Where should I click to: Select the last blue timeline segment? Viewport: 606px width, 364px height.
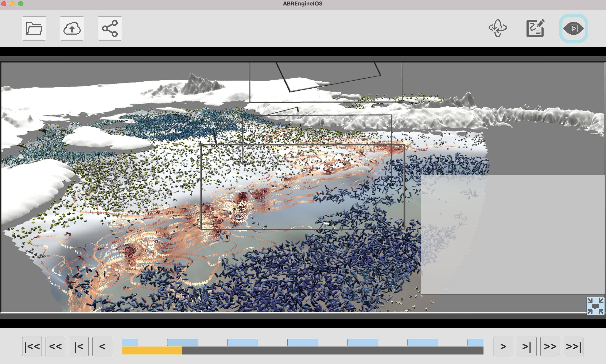(x=475, y=342)
